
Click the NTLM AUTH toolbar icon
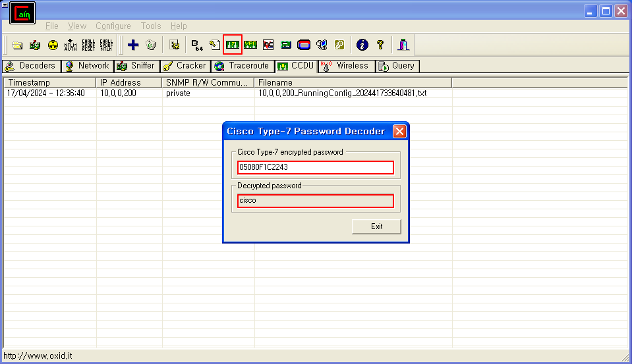click(x=71, y=45)
